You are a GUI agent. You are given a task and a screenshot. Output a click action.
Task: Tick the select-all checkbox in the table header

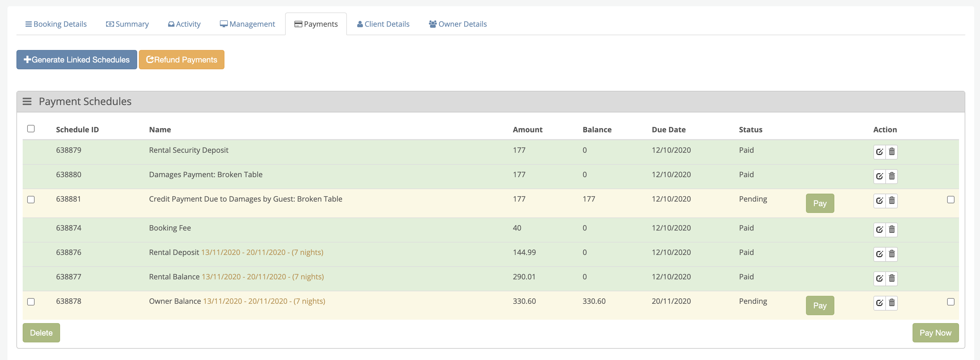pos(31,129)
